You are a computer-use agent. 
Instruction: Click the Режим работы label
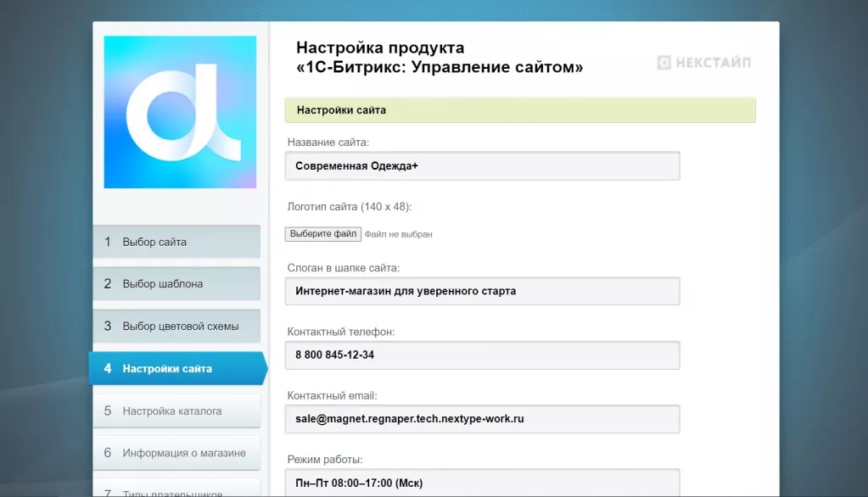(x=325, y=460)
